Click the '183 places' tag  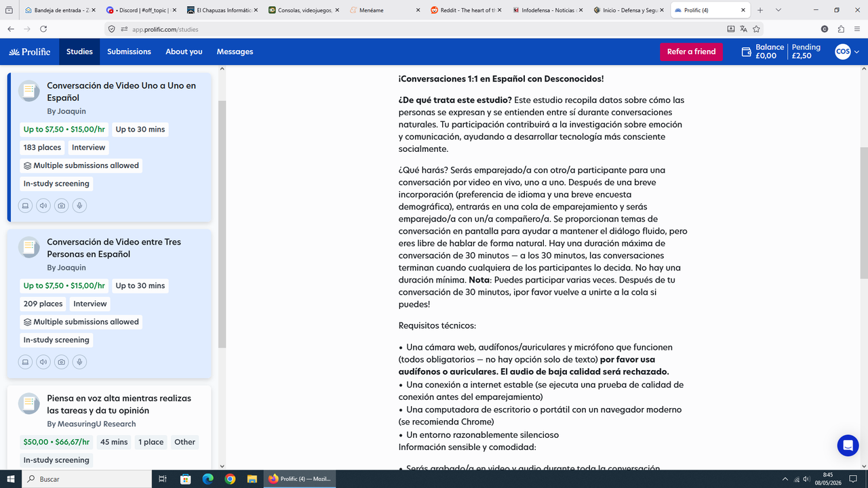click(x=42, y=147)
